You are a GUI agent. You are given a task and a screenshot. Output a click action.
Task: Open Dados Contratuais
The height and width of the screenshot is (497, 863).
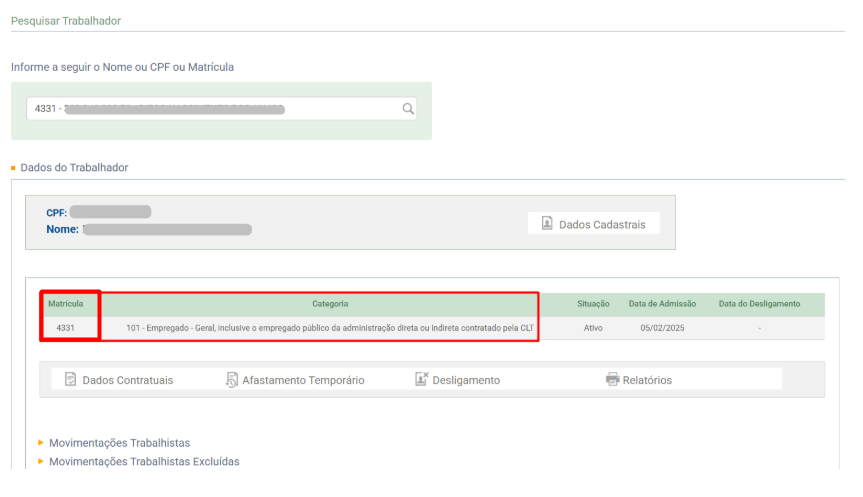[x=119, y=380]
